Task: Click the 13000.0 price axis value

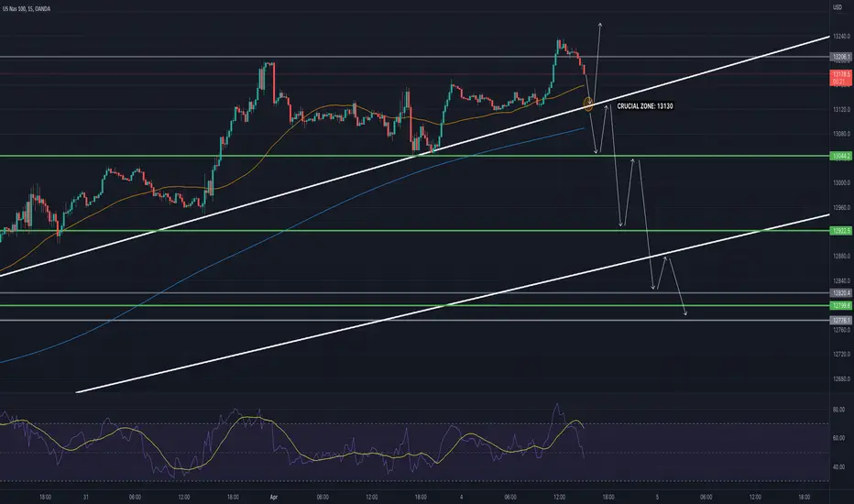Action: tap(841, 183)
